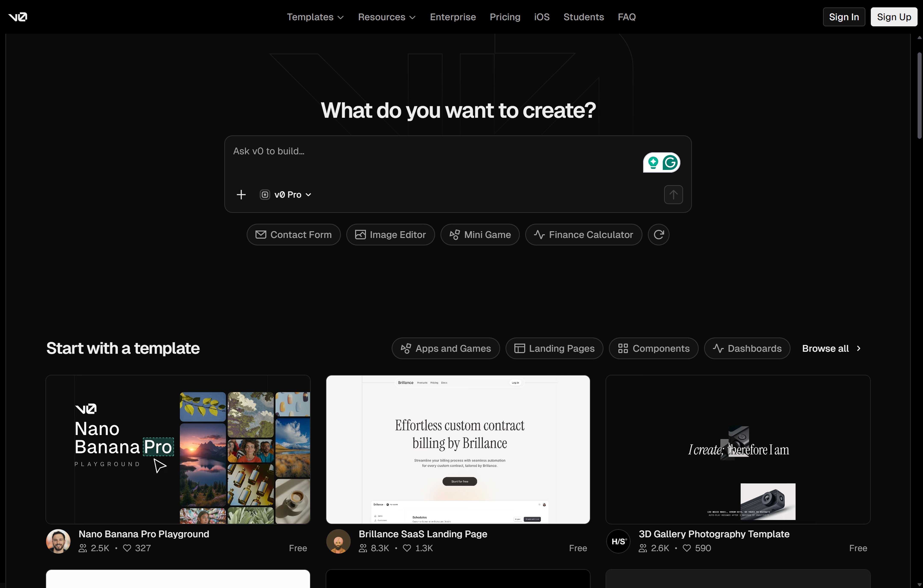
Task: Open the FAQ nav link
Action: pyautogui.click(x=626, y=17)
